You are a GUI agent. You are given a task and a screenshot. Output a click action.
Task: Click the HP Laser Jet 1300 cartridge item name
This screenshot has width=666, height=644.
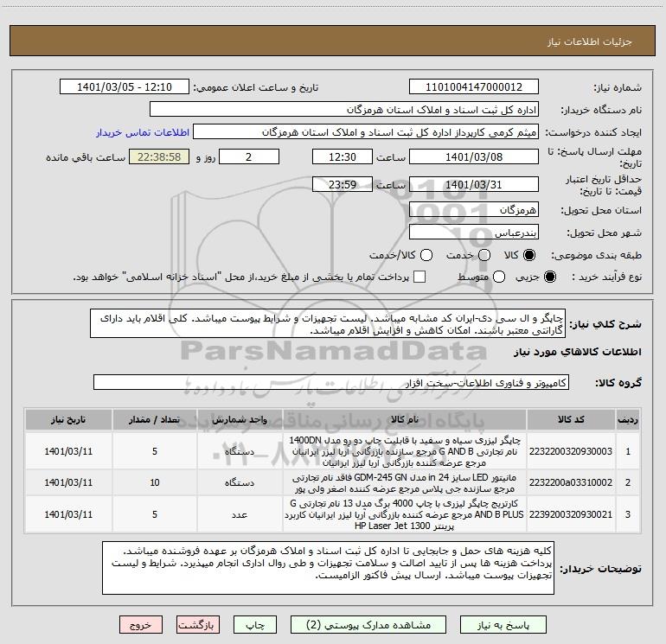(x=405, y=514)
